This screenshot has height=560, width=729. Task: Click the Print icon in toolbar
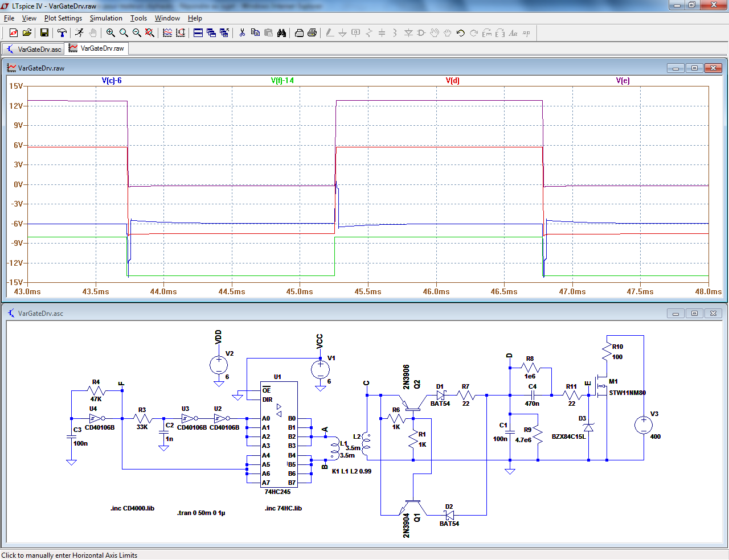[x=312, y=33]
